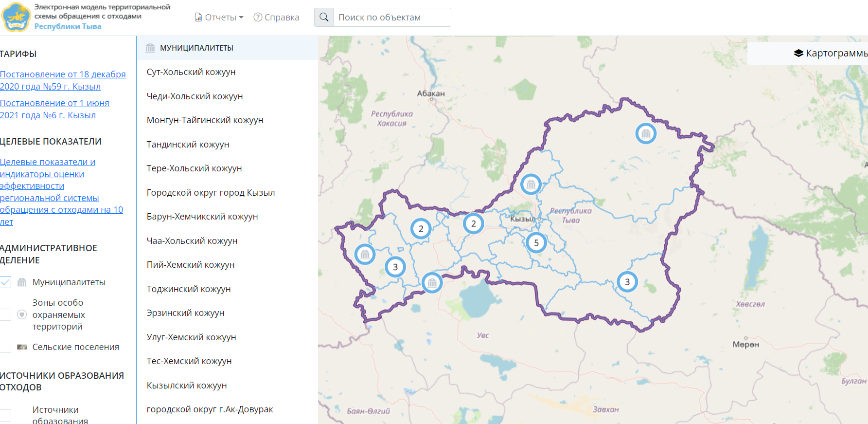This screenshot has height=424, width=868.
Task: Click the southern border municipality building marker
Action: pos(432,283)
